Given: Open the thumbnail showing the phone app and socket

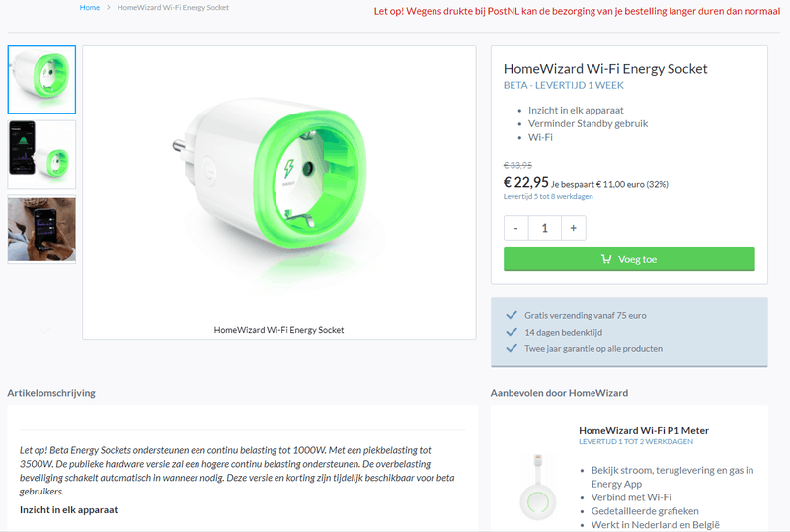Looking at the screenshot, I should (41, 154).
